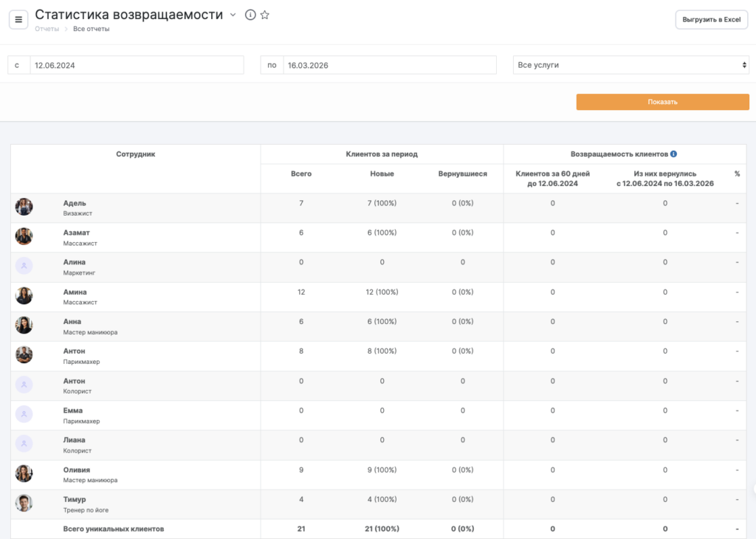756x539 pixels.
Task: Add report to favorites star
Action: 265,15
